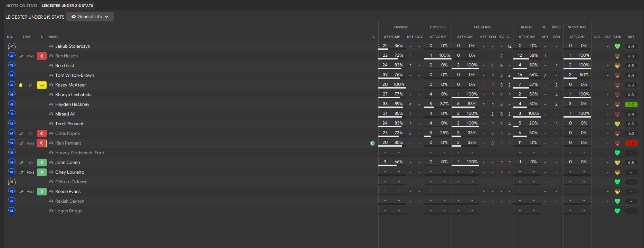Click Tom Wilson-Brown's shirt number icon
The width and height of the screenshot is (644, 248).
12,75
